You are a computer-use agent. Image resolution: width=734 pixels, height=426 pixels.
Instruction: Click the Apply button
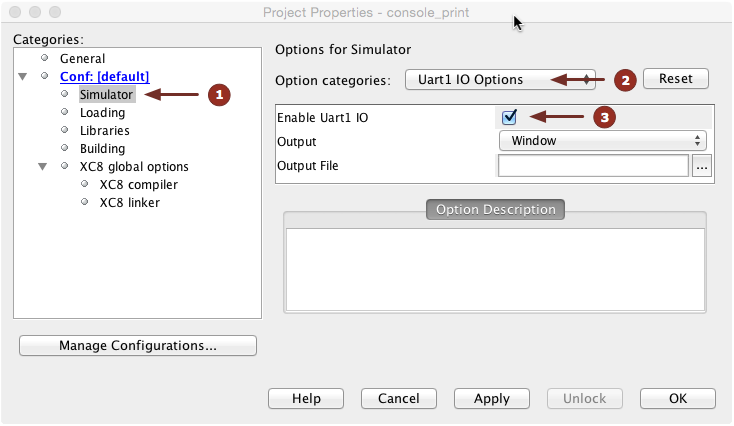pyautogui.click(x=491, y=398)
